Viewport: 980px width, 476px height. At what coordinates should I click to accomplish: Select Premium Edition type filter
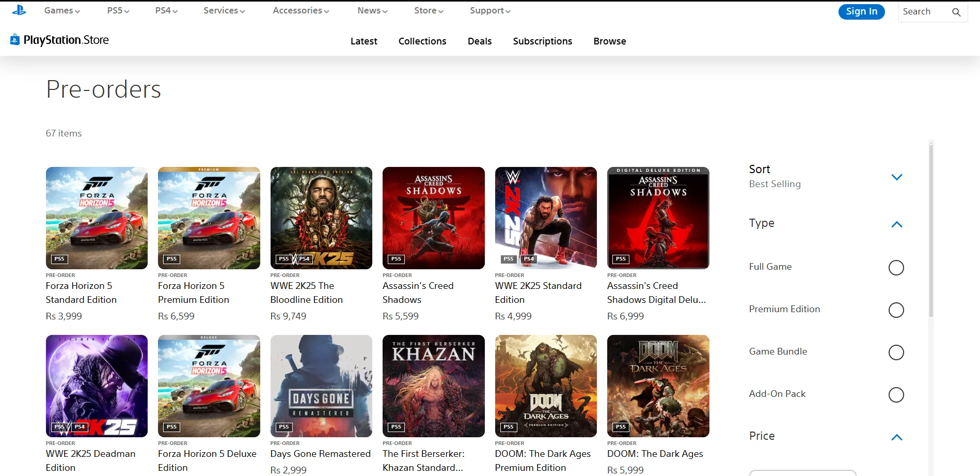(896, 310)
